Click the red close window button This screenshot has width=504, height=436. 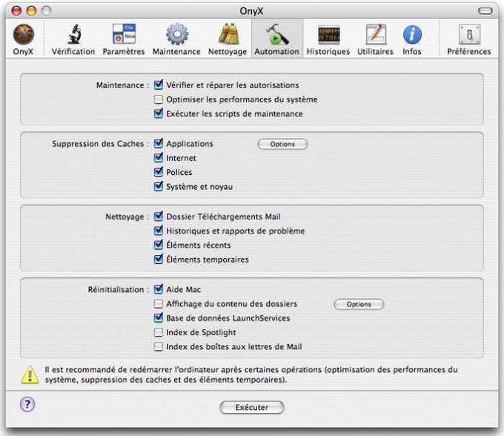click(16, 11)
